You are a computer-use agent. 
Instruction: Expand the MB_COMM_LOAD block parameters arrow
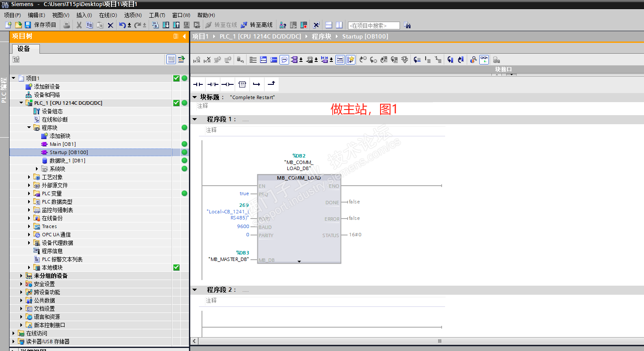pyautogui.click(x=299, y=261)
